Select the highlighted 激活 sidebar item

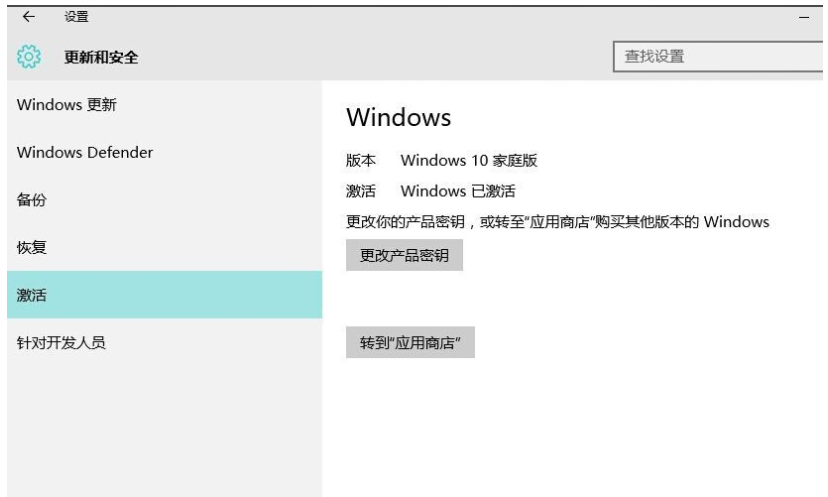(32, 295)
